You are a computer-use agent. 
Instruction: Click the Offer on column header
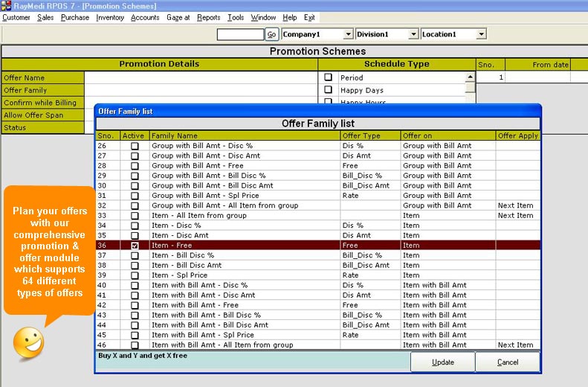point(448,135)
